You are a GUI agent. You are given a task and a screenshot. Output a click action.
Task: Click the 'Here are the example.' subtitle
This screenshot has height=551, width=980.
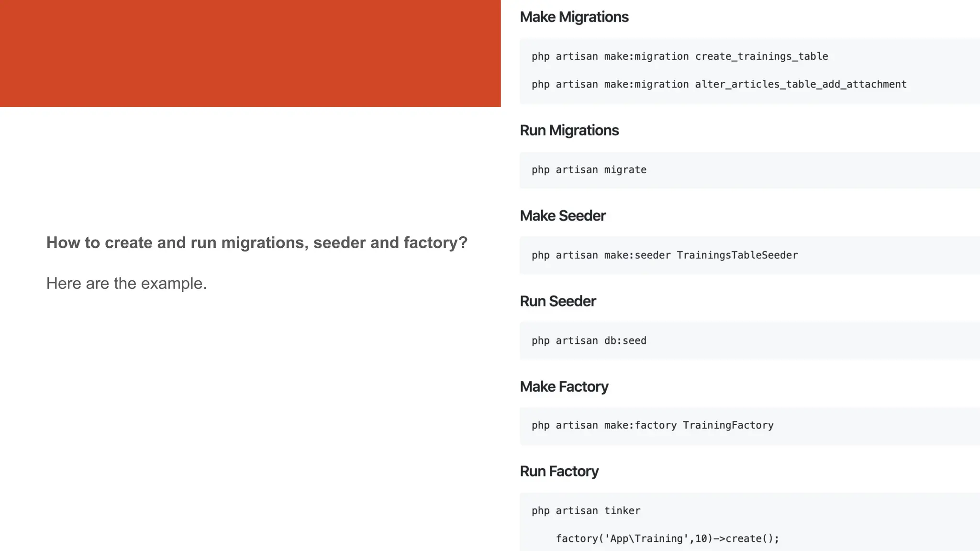pos(126,284)
